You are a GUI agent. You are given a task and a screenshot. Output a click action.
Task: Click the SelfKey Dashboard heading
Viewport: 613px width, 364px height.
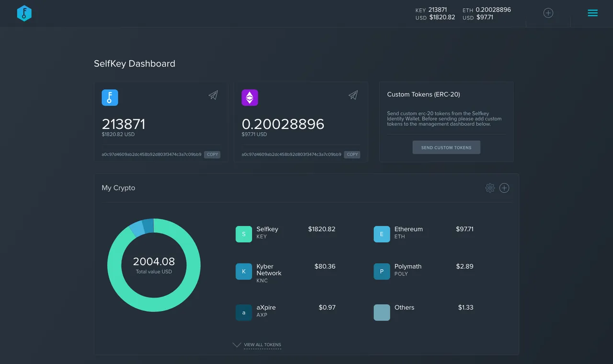(x=135, y=64)
